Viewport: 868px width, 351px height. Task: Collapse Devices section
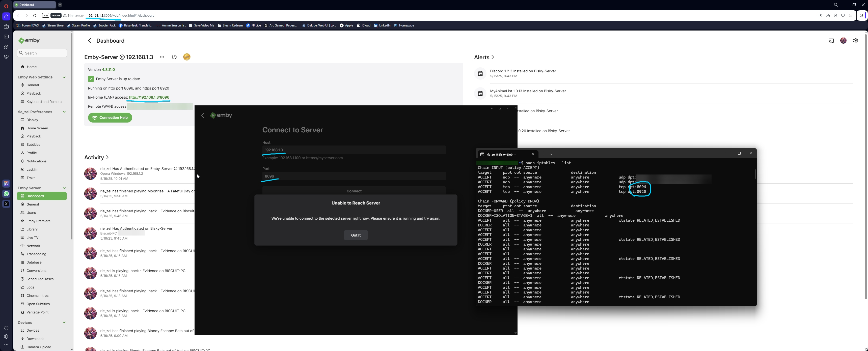[64, 322]
